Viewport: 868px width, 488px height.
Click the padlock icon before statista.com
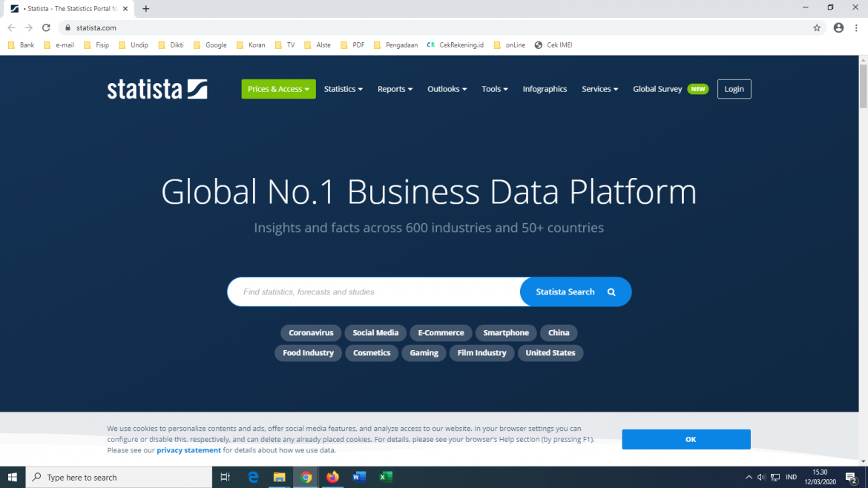click(67, 27)
